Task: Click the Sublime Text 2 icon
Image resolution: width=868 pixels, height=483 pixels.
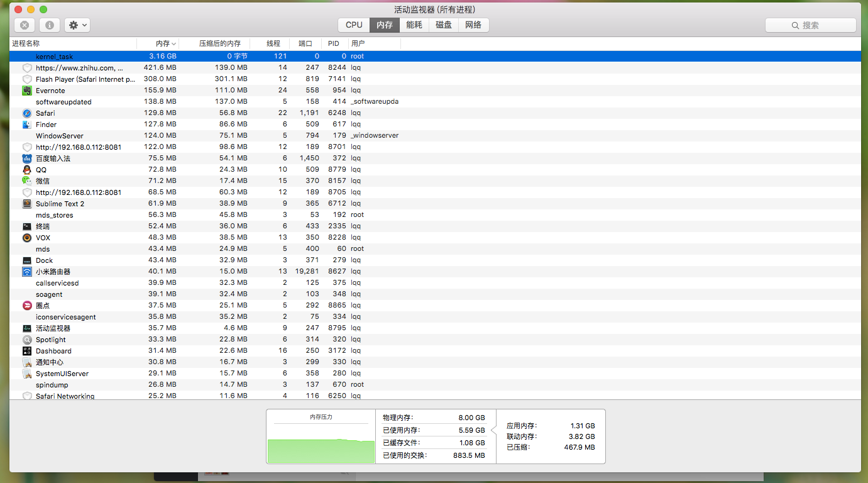Action: (27, 204)
